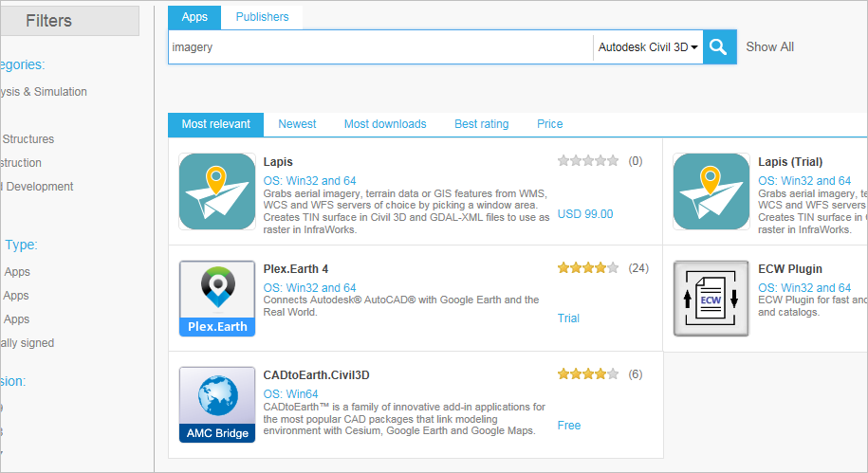
Task: Open the CADtoEarth AMC Bridge icon
Action: (x=217, y=405)
